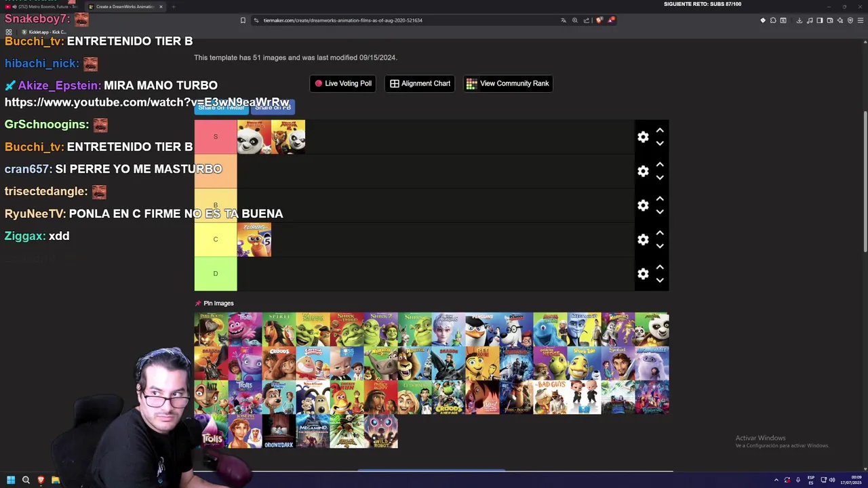The image size is (868, 488).
Task: Click the green D tier label
Action: coord(216,274)
